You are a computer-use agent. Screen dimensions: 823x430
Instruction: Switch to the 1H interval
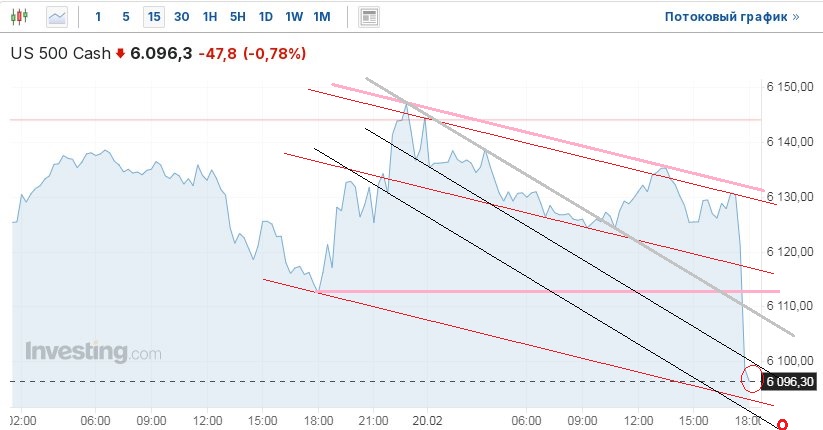point(209,17)
